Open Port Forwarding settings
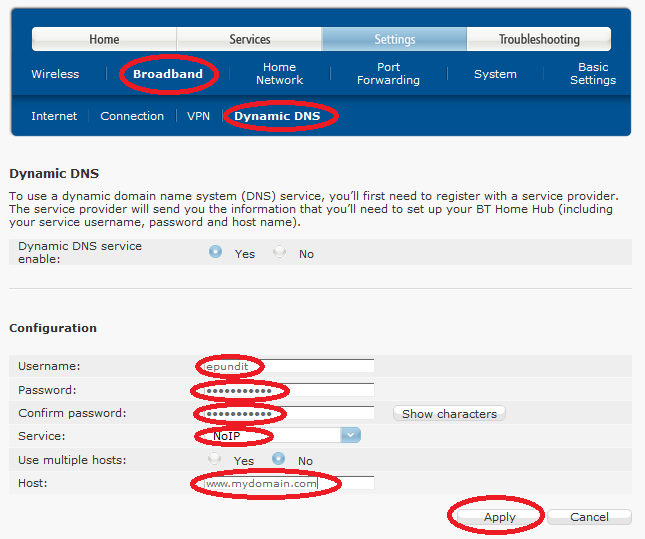Viewport: 645px width, 539px height. click(x=388, y=74)
